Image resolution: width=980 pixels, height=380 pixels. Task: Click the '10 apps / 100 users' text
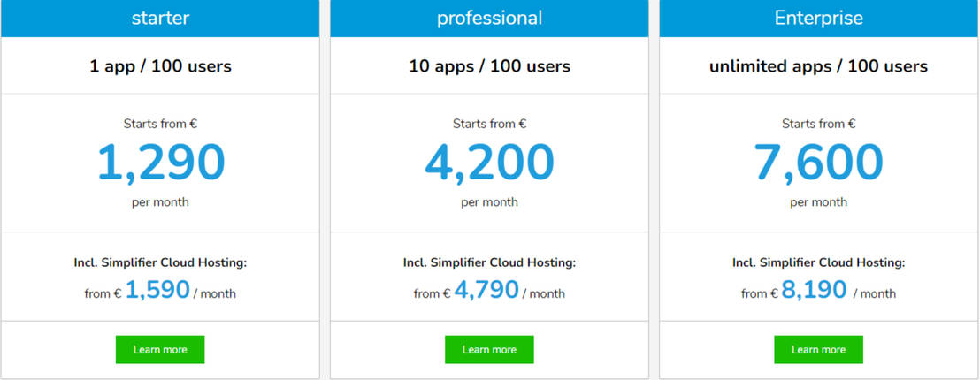coord(489,66)
